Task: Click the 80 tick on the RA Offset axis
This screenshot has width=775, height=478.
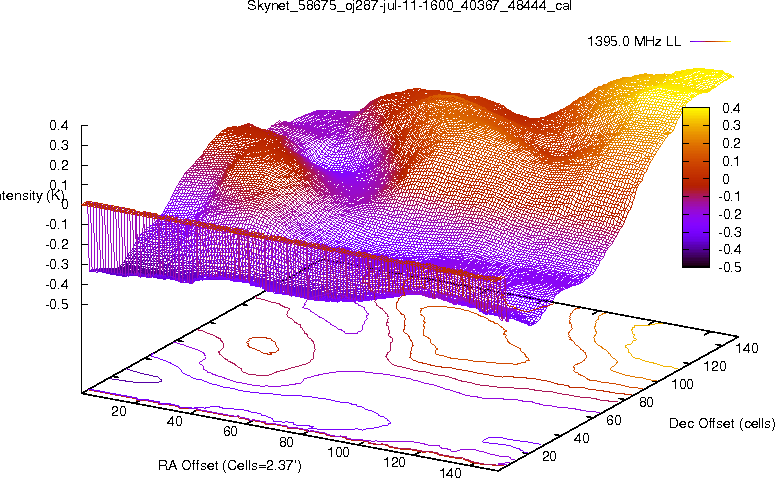Action: pyautogui.click(x=286, y=441)
